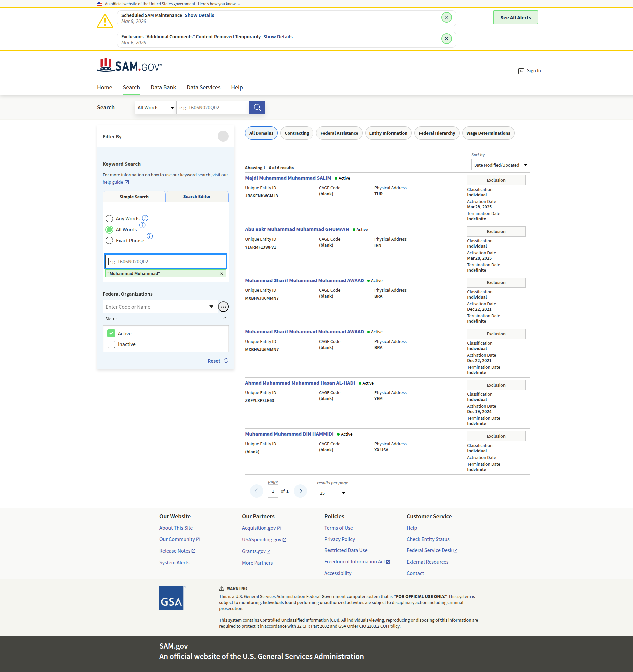Click the SAM.gov logo

click(130, 65)
